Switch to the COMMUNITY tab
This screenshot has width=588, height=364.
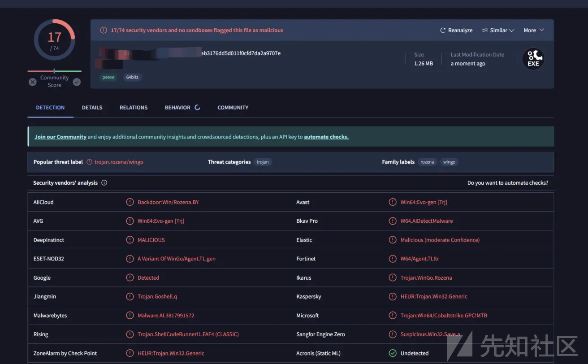click(x=233, y=108)
